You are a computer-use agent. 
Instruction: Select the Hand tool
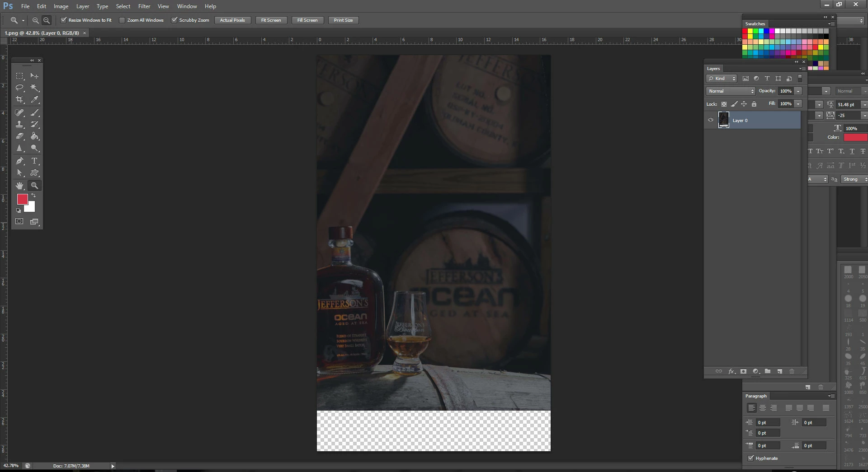click(19, 186)
